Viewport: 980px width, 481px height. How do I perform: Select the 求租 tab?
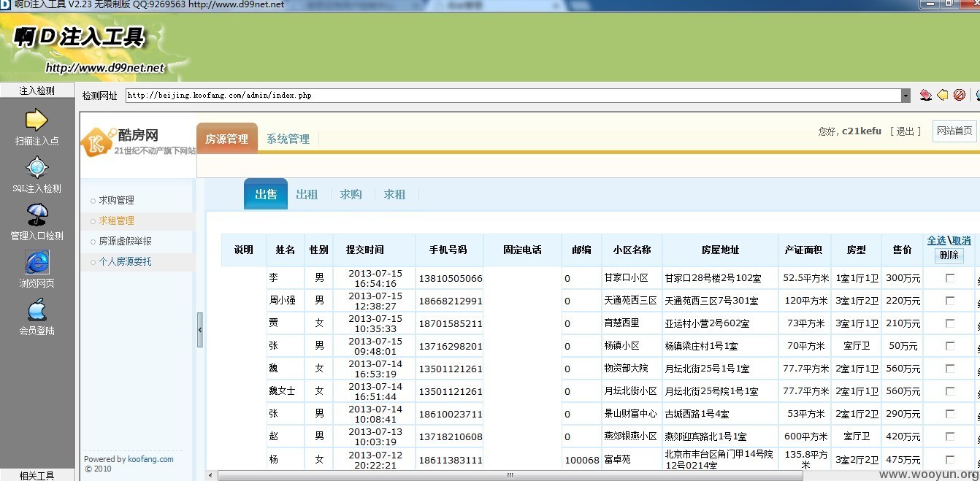pos(394,194)
